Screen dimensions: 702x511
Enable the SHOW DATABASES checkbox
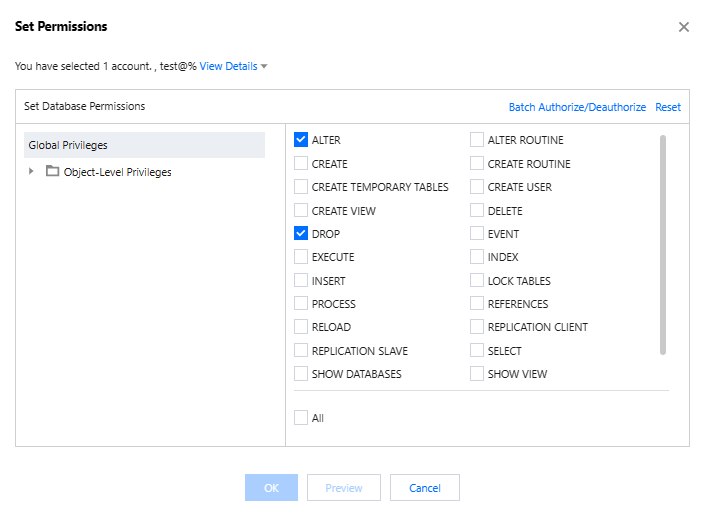(x=301, y=374)
